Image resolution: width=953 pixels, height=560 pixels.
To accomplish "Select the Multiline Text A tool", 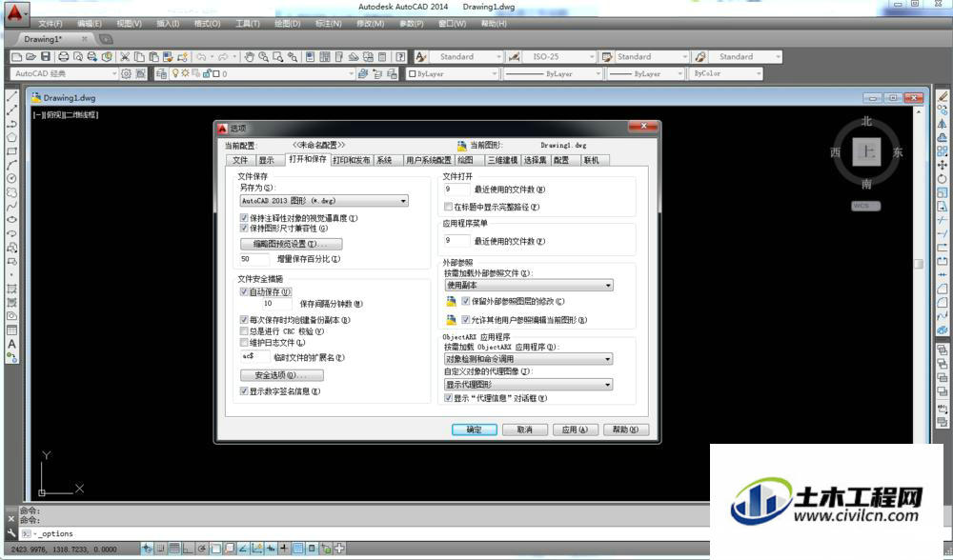I will coord(11,345).
